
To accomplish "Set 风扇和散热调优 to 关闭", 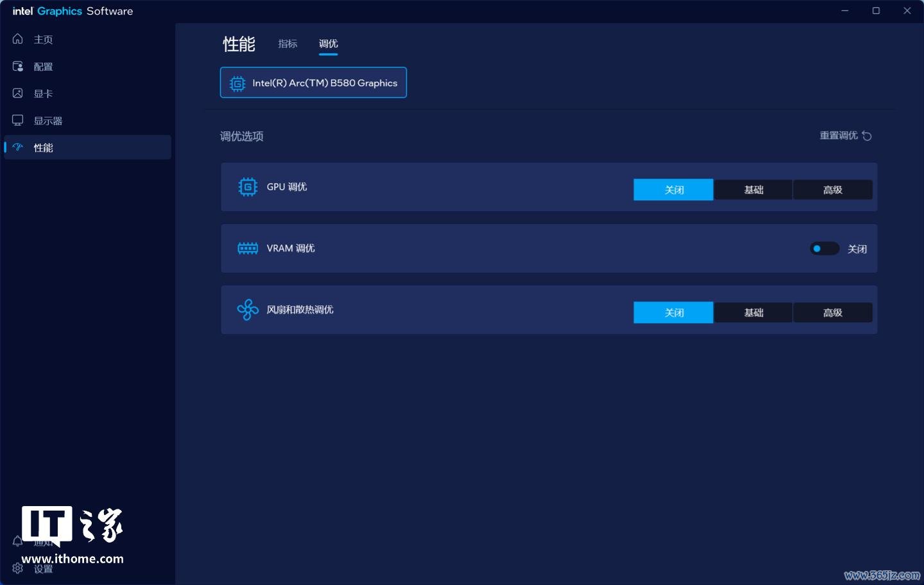I will tap(673, 312).
